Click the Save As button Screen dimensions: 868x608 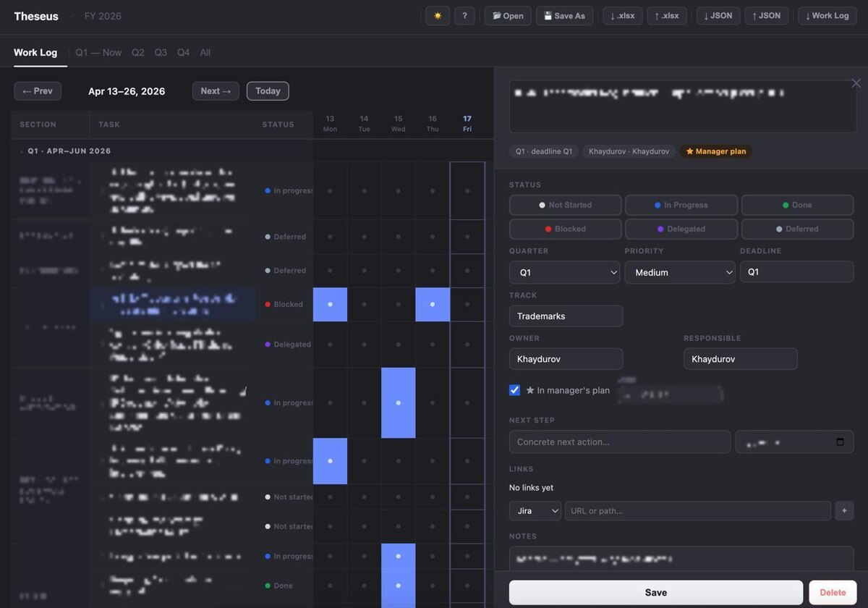(565, 16)
